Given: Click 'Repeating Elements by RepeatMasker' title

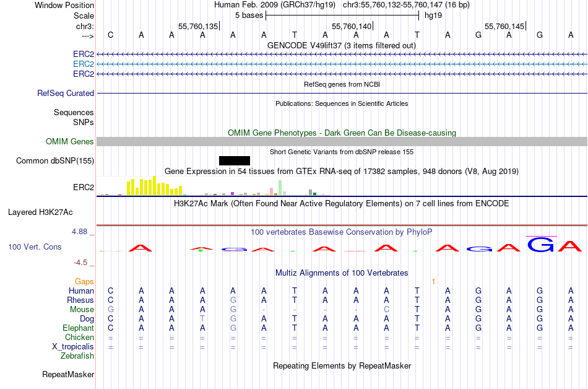Looking at the screenshot, I should pyautogui.click(x=342, y=365).
